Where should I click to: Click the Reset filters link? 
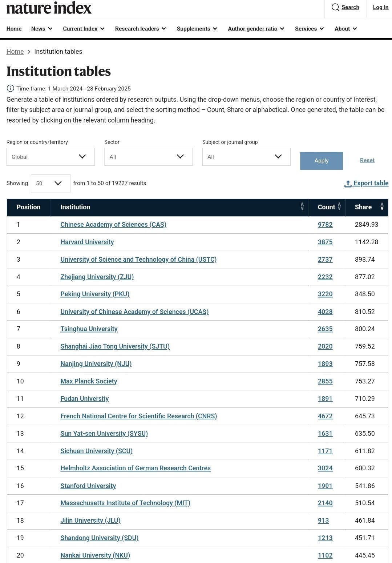tap(367, 160)
